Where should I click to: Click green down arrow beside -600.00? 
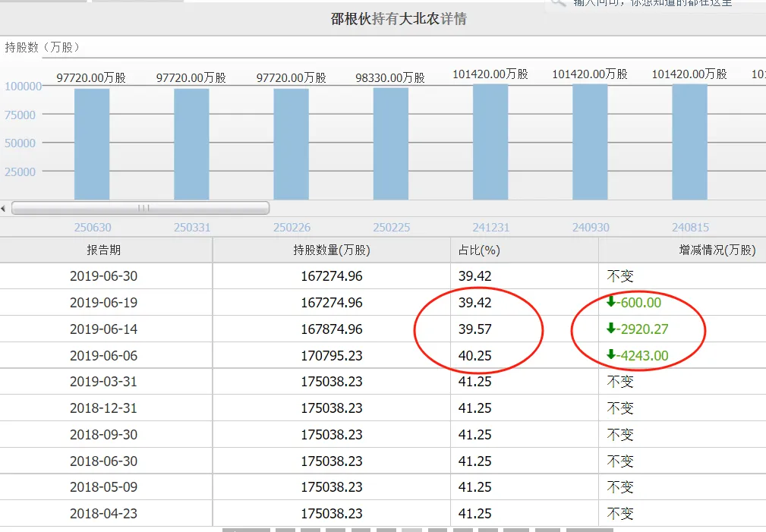click(610, 301)
